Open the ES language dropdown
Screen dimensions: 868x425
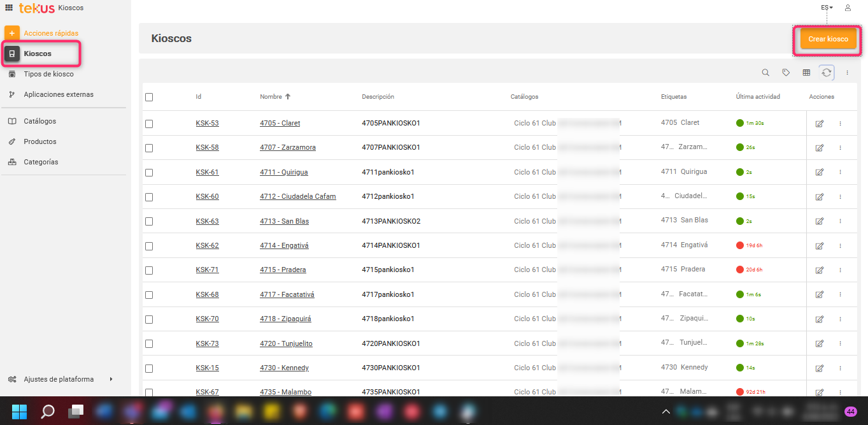pyautogui.click(x=827, y=8)
